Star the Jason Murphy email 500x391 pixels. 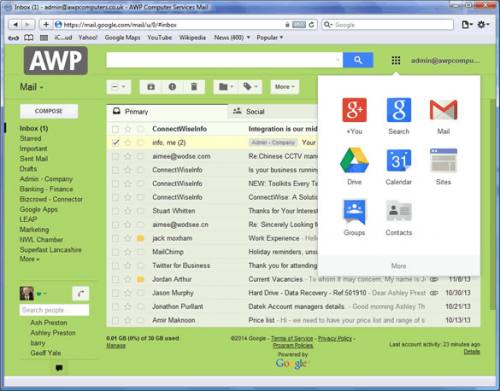coord(128,293)
